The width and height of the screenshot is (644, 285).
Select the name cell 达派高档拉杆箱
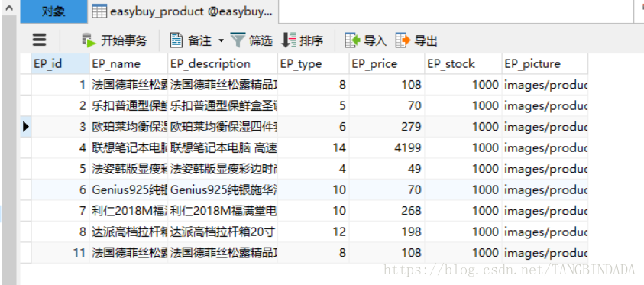[128, 232]
